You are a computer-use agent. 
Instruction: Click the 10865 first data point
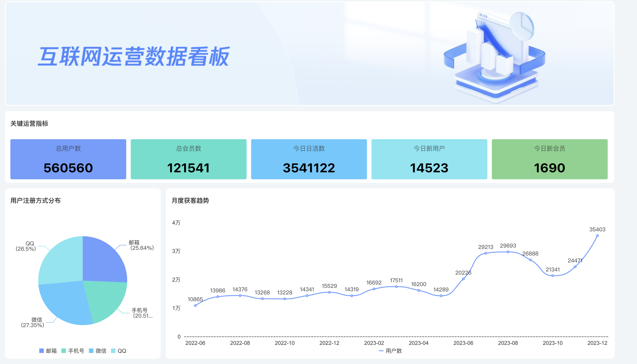(195, 305)
